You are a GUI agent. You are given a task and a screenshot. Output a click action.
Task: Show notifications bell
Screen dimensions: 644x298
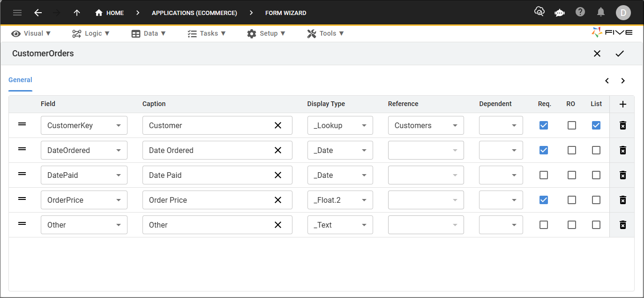(601, 12)
